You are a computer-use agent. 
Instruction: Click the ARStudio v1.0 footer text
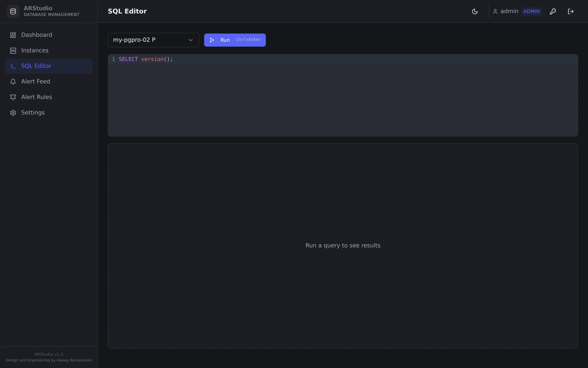click(49, 354)
